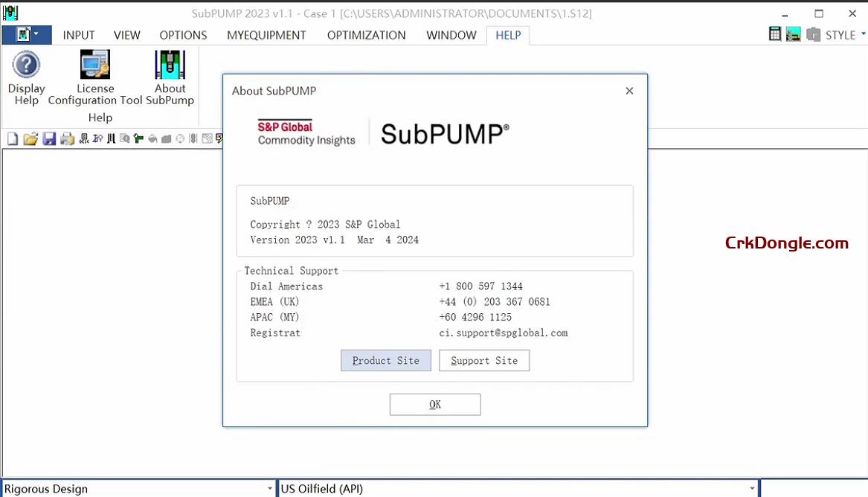Dismiss the About dialog with OK
Screen dimensions: 868x497
tap(434, 404)
